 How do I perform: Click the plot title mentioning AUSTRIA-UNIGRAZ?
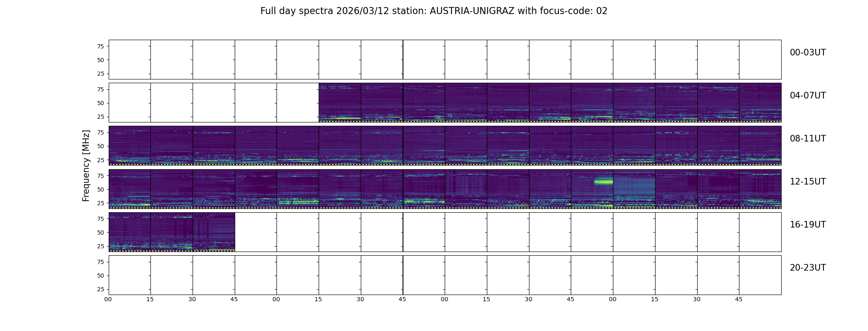point(434,11)
